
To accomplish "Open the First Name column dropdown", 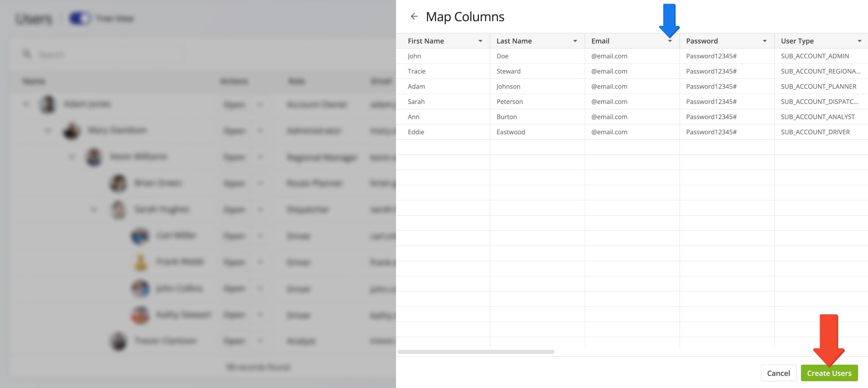I will click(480, 41).
